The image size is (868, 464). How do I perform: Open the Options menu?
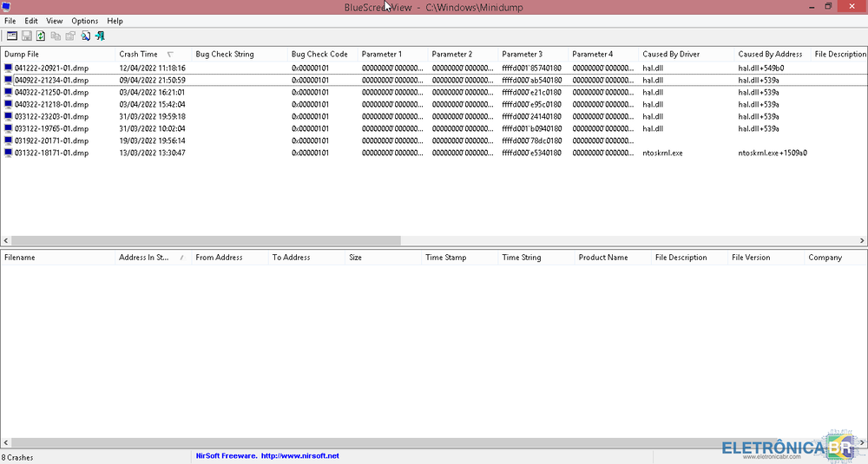pos(84,21)
